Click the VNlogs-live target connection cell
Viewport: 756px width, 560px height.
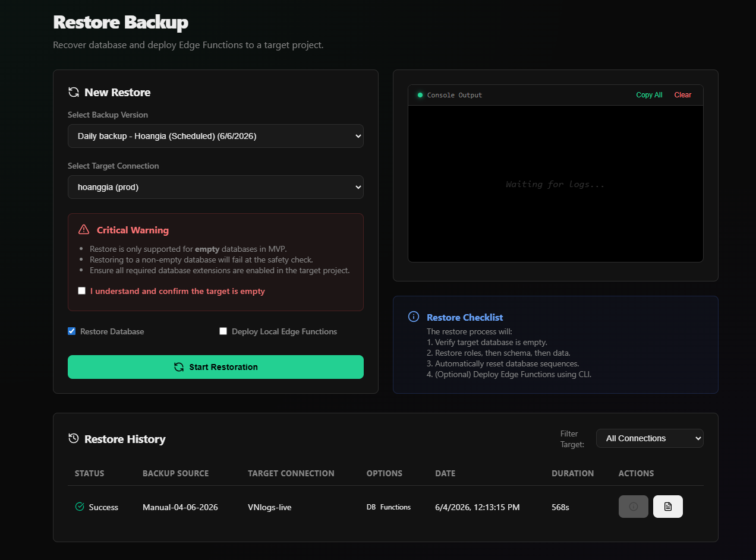coord(270,507)
